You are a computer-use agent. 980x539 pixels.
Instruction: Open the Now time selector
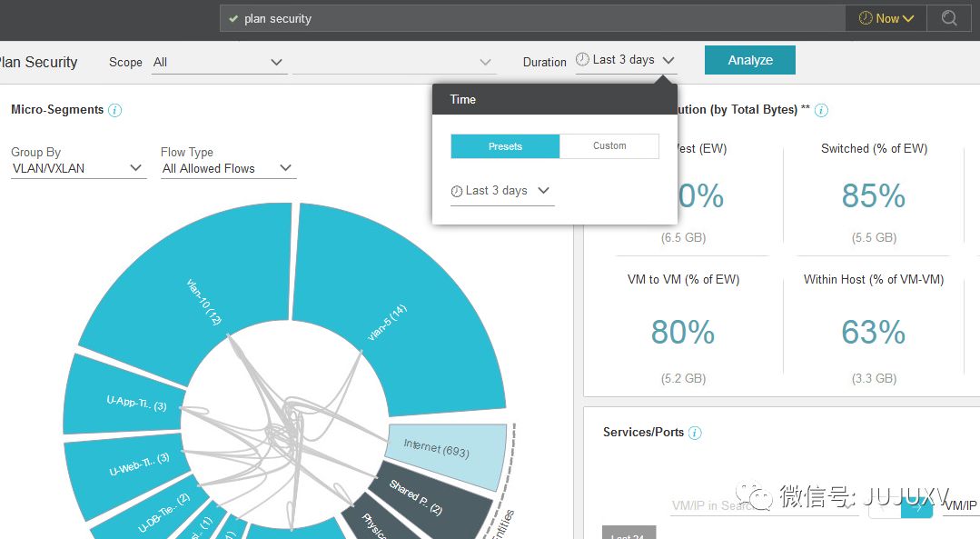[x=886, y=18]
